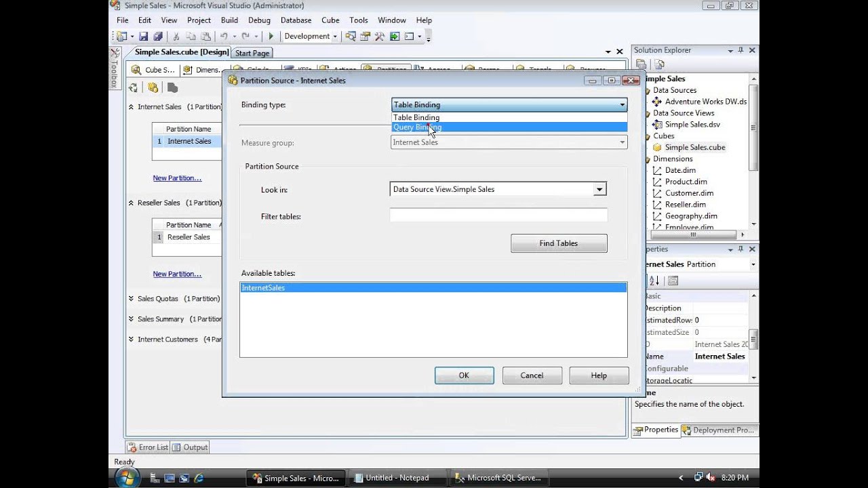
Task: Click the Paste icon in toolbar
Action: pyautogui.click(x=205, y=37)
